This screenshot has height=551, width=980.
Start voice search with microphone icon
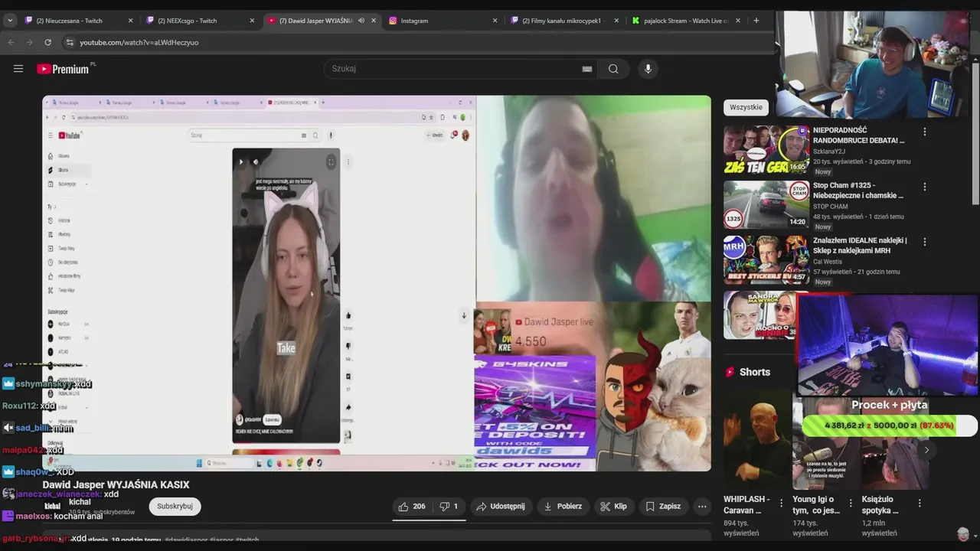pyautogui.click(x=648, y=69)
